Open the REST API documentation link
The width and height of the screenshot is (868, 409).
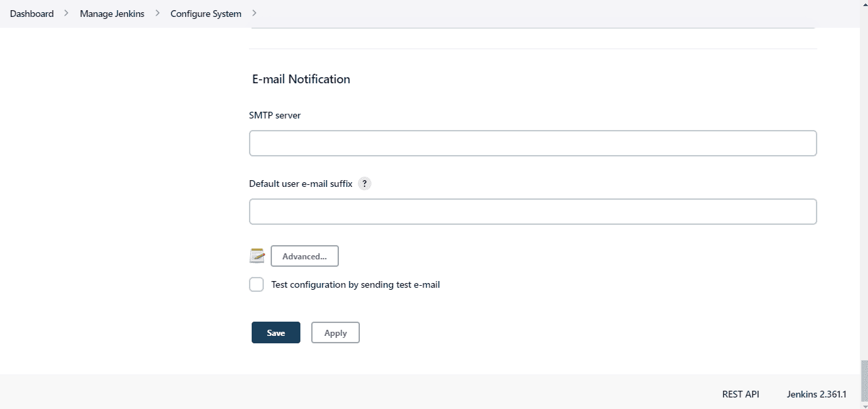pos(740,393)
